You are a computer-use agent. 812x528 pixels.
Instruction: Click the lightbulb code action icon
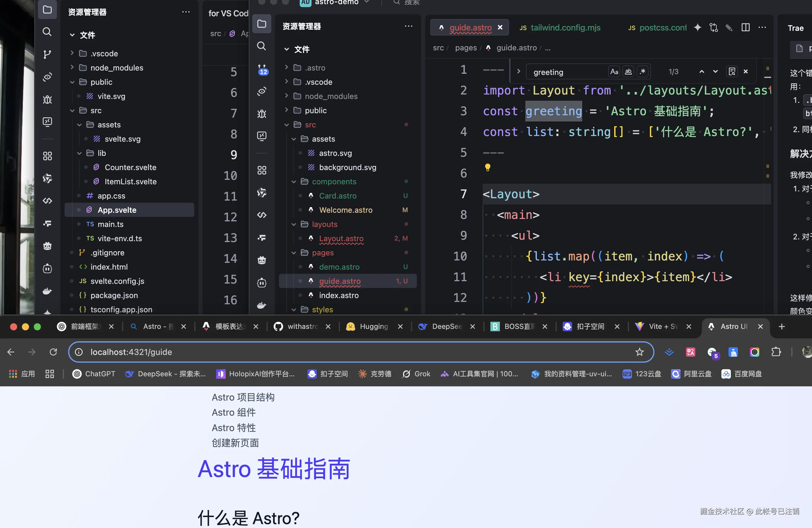(x=487, y=167)
